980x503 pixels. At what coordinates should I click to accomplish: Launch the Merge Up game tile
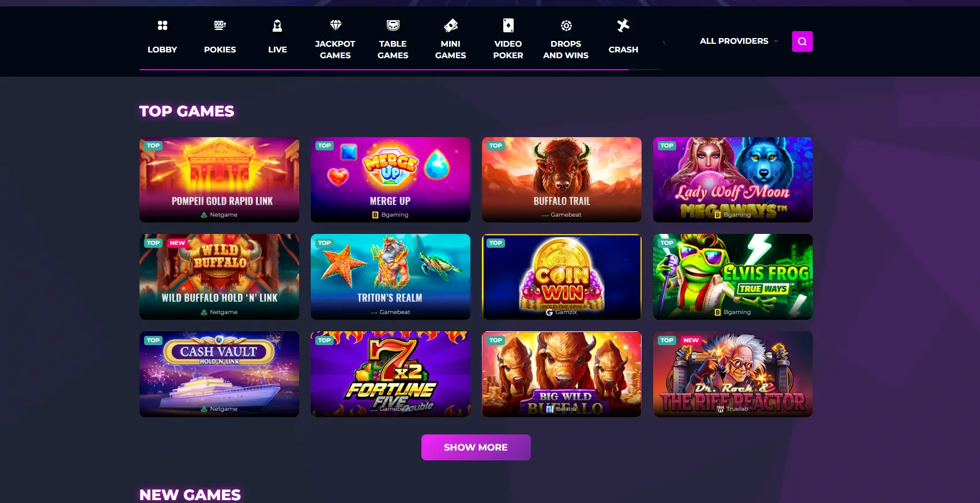pos(390,179)
